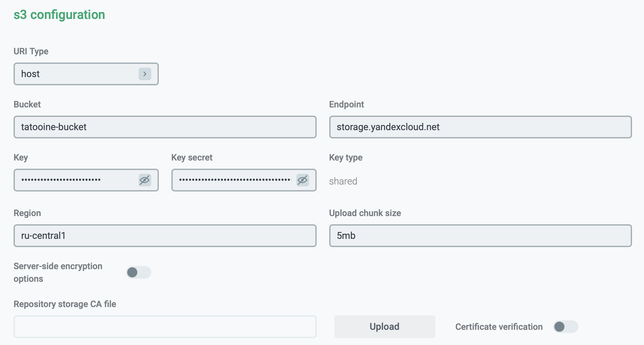The image size is (644, 345).
Task: Click the Key type label
Action: pos(346,157)
